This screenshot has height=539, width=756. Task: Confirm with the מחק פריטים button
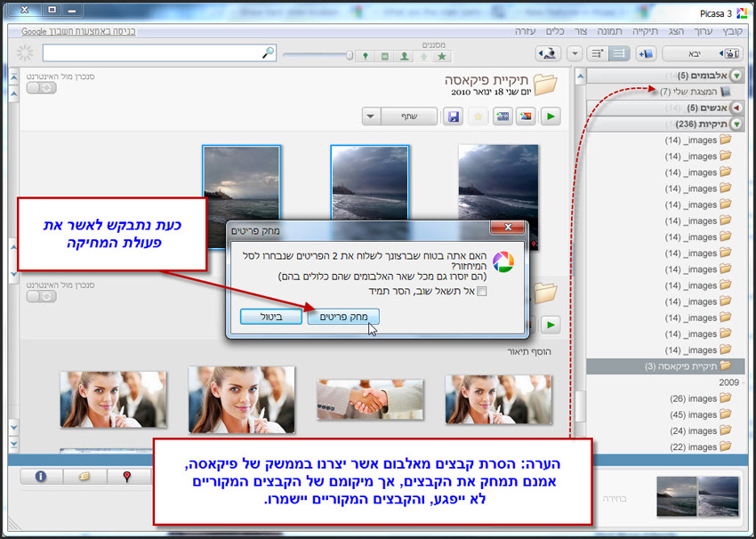tap(343, 317)
